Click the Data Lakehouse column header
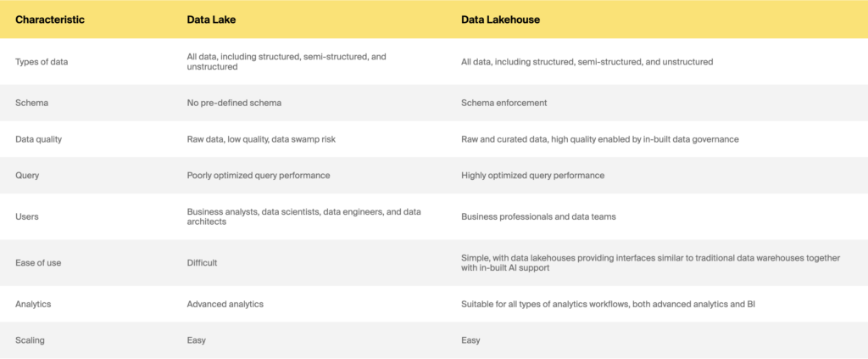 [500, 20]
